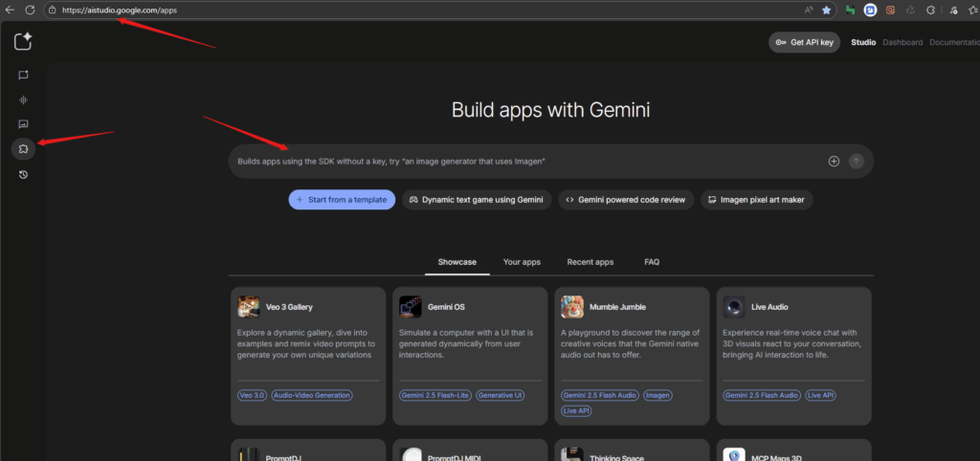Image resolution: width=980 pixels, height=461 pixels.
Task: Open the Documentation nav link
Action: [x=954, y=42]
